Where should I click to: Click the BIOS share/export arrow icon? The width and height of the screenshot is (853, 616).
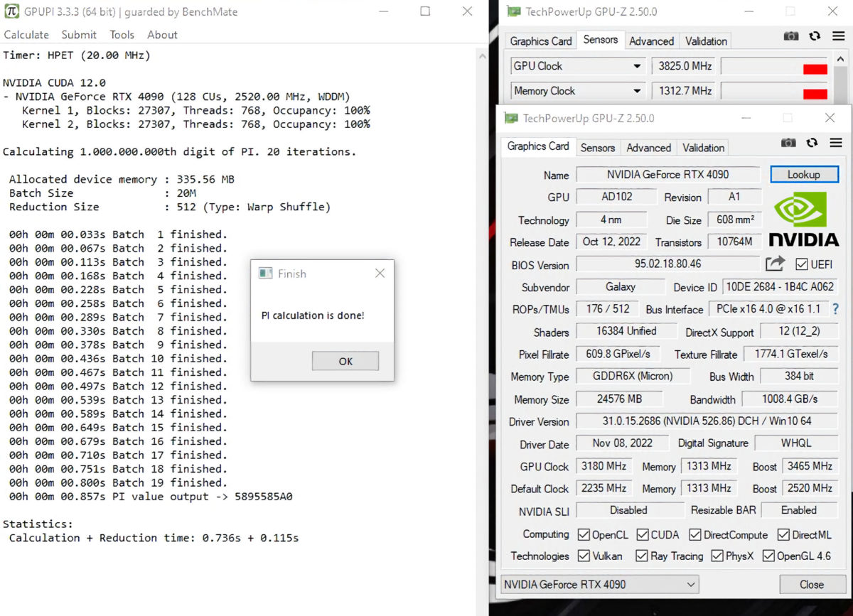[x=775, y=264]
